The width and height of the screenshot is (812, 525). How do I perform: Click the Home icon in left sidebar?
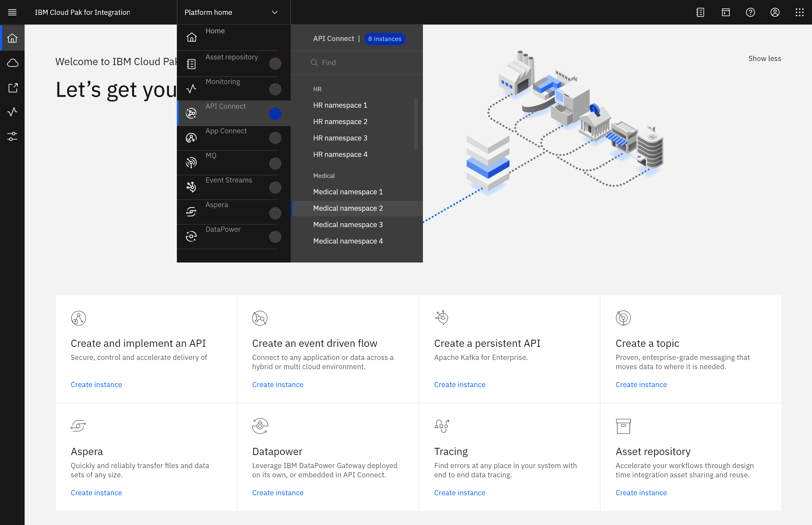pos(12,38)
